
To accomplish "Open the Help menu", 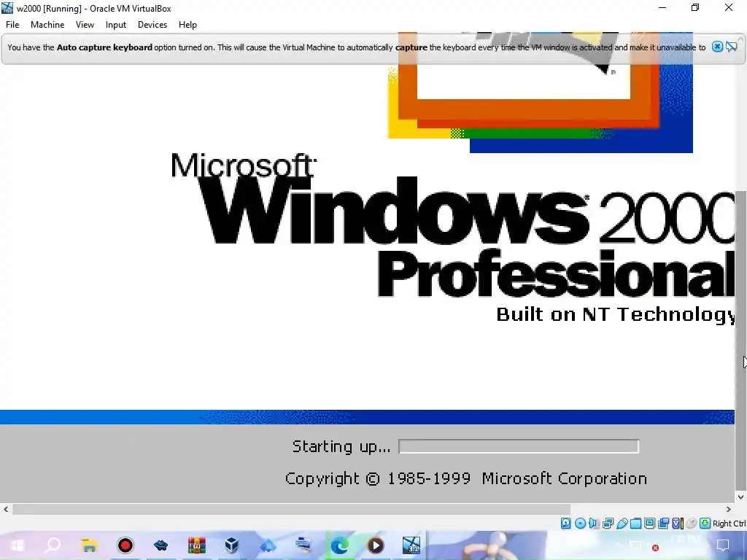I will [x=187, y=25].
